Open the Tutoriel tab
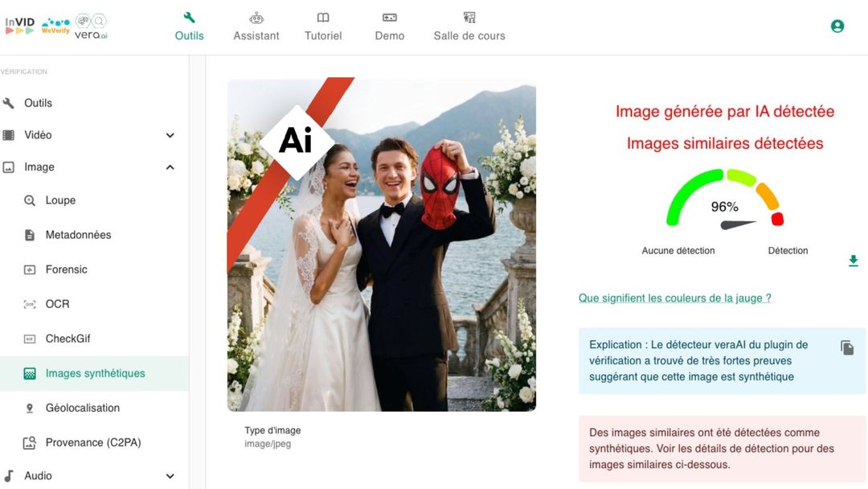 click(x=323, y=27)
